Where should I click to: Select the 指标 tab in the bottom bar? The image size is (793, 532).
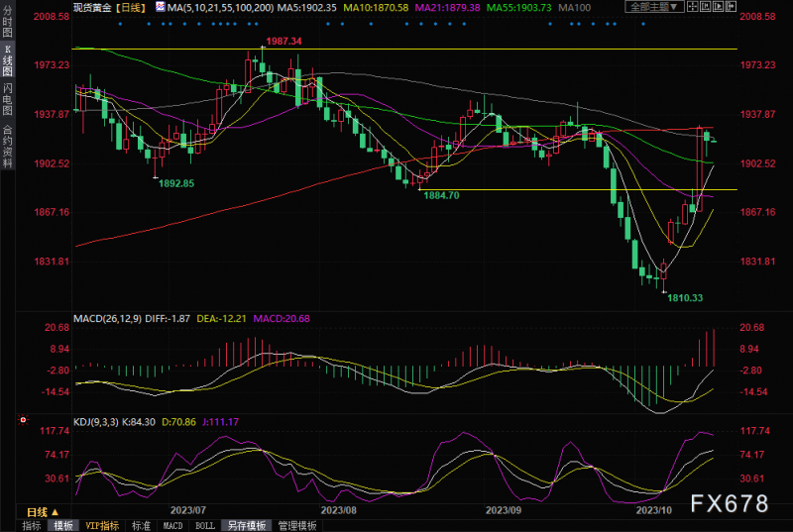click(x=33, y=525)
